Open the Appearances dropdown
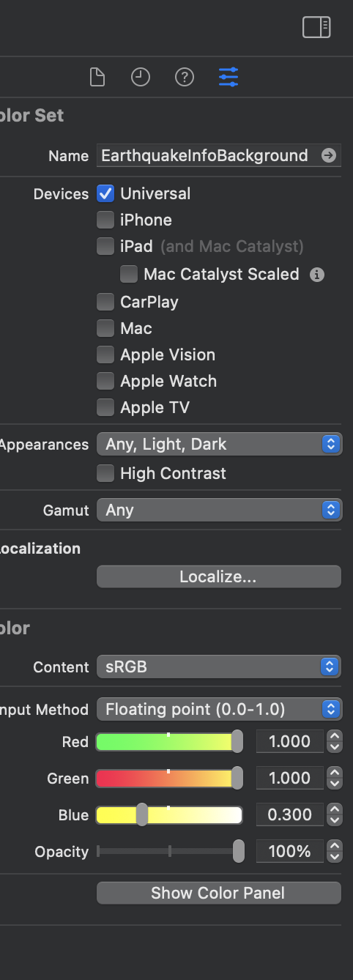The image size is (353, 980). pos(219,444)
